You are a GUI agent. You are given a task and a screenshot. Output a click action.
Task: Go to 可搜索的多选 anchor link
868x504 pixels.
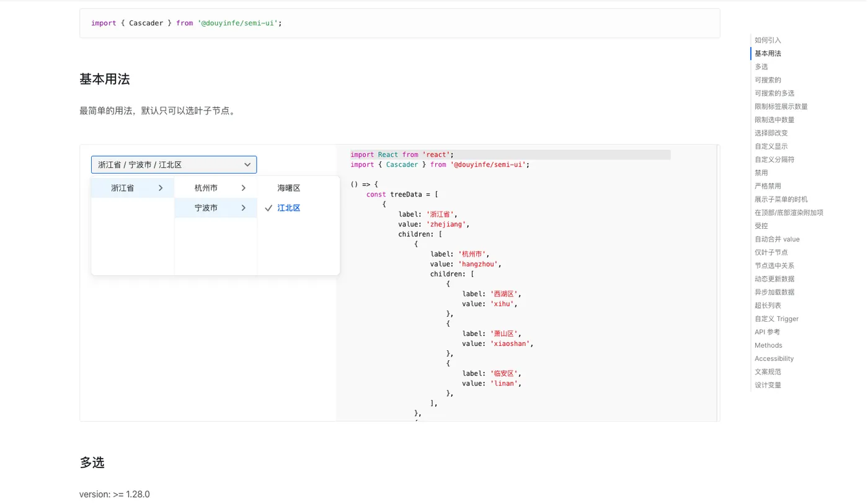pyautogui.click(x=774, y=93)
